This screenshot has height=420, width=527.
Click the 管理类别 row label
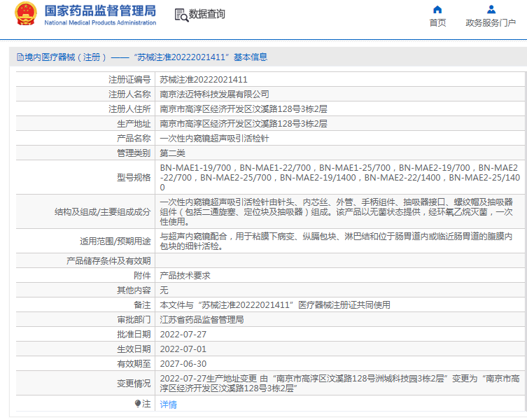click(134, 153)
